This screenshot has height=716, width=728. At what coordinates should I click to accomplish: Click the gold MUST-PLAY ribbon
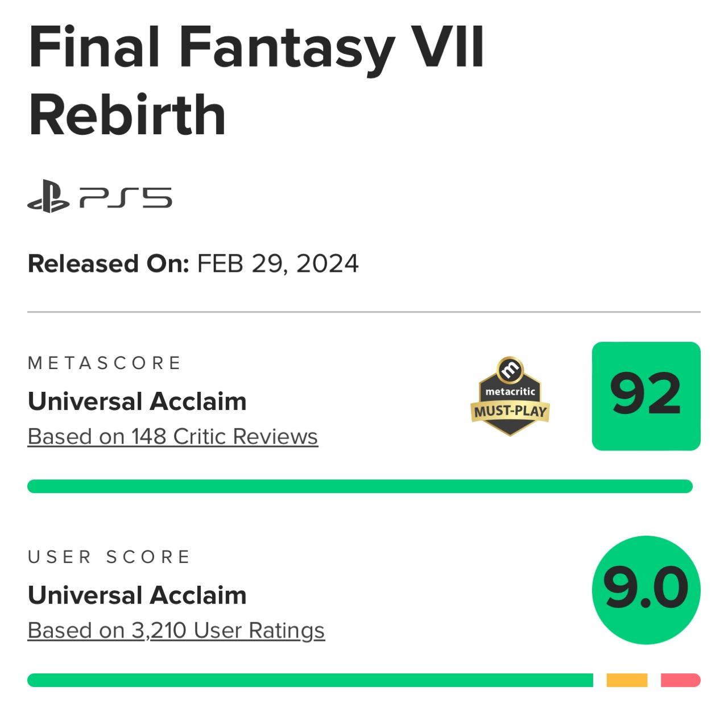click(x=510, y=411)
